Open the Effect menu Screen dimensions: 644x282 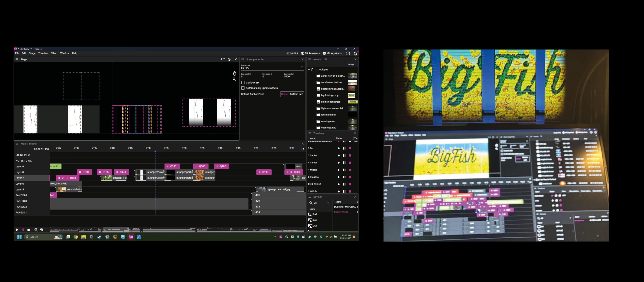[x=54, y=53]
